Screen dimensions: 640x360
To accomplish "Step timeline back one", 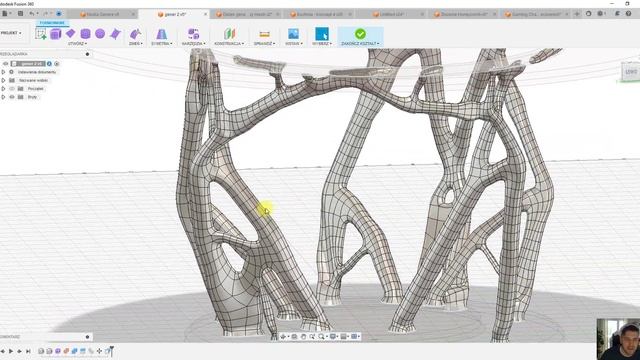I will pos(3,351).
